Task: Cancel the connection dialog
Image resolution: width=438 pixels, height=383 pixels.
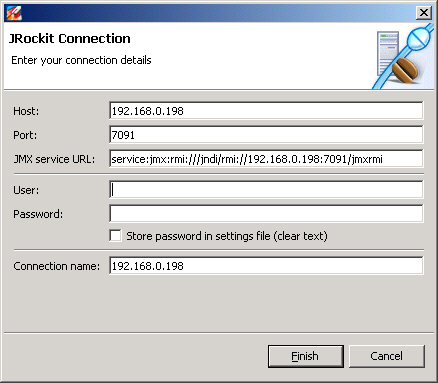Action: [387, 356]
